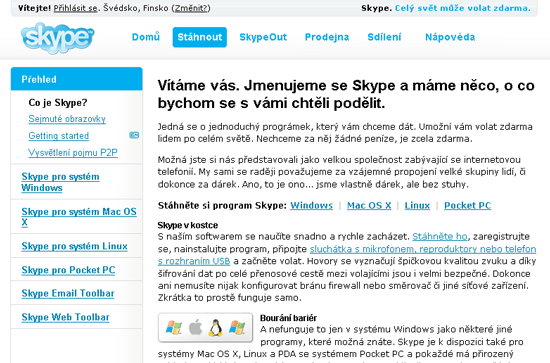Open Skype pro Pocket PC in sidebar
The image size is (550, 363).
tap(68, 270)
